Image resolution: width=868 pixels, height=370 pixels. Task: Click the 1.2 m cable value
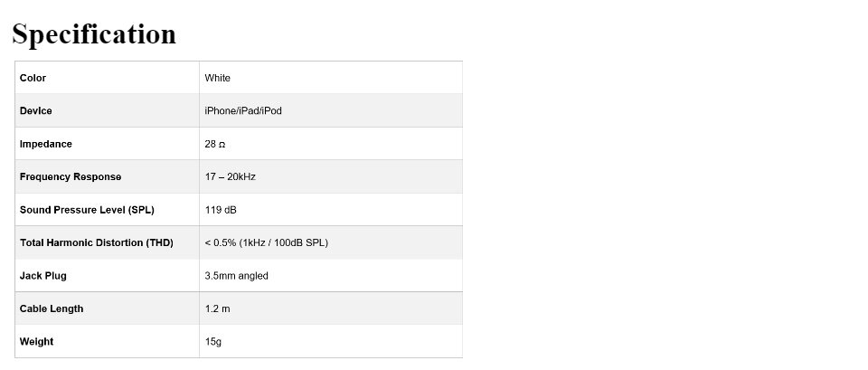click(x=217, y=308)
